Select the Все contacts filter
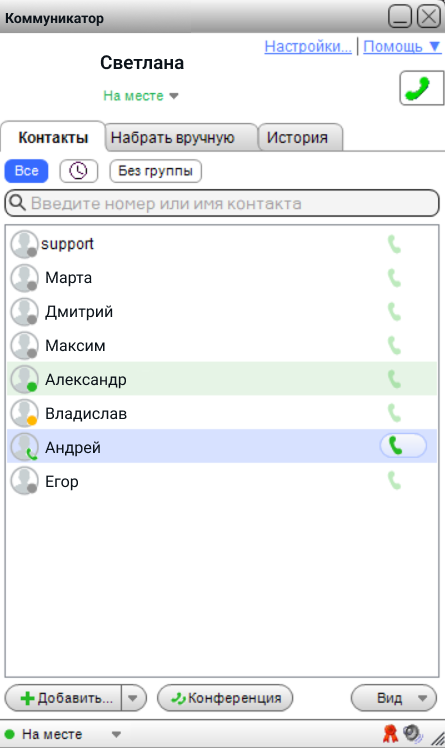The image size is (445, 748). pos(26,171)
